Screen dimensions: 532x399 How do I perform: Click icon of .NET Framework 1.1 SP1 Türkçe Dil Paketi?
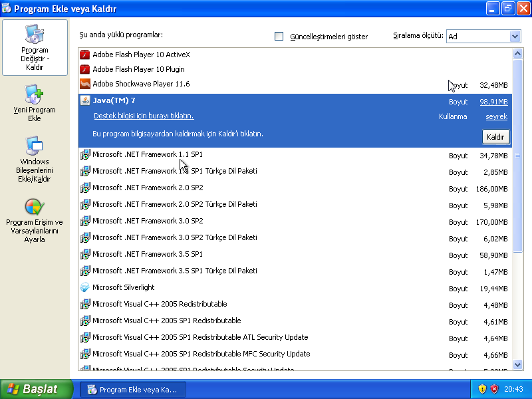[85, 171]
